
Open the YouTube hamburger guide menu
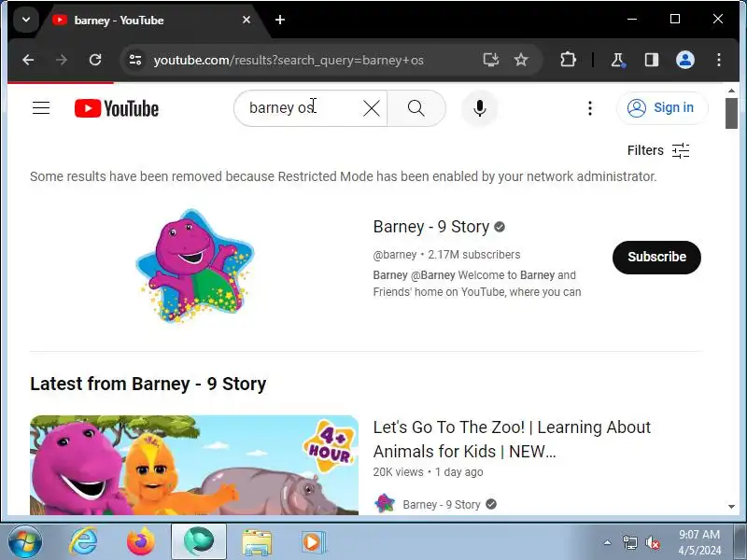(41, 108)
